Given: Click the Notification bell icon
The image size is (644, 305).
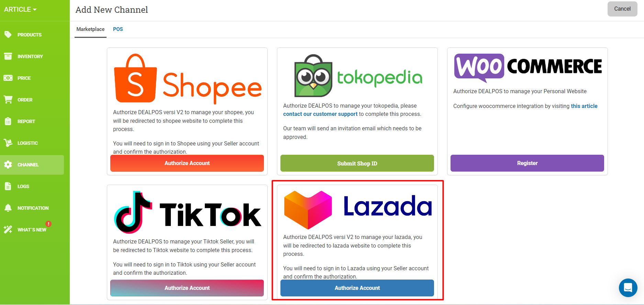Looking at the screenshot, I should [x=8, y=208].
